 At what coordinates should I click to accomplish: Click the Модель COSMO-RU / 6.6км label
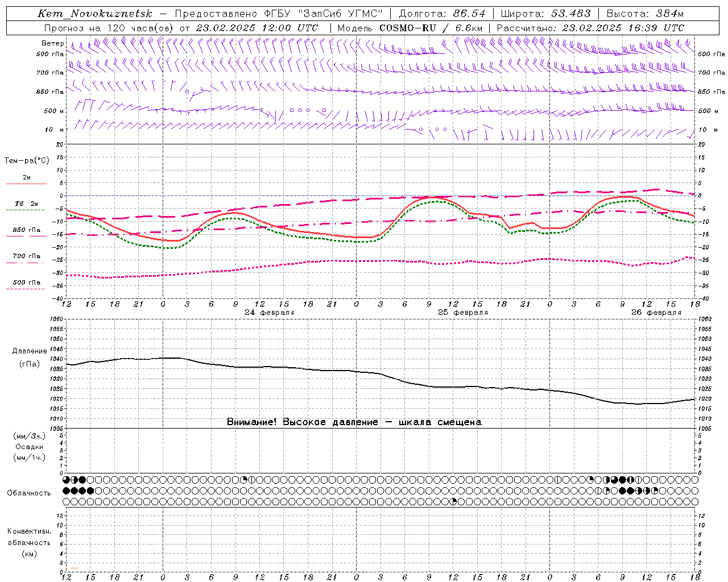(410, 28)
